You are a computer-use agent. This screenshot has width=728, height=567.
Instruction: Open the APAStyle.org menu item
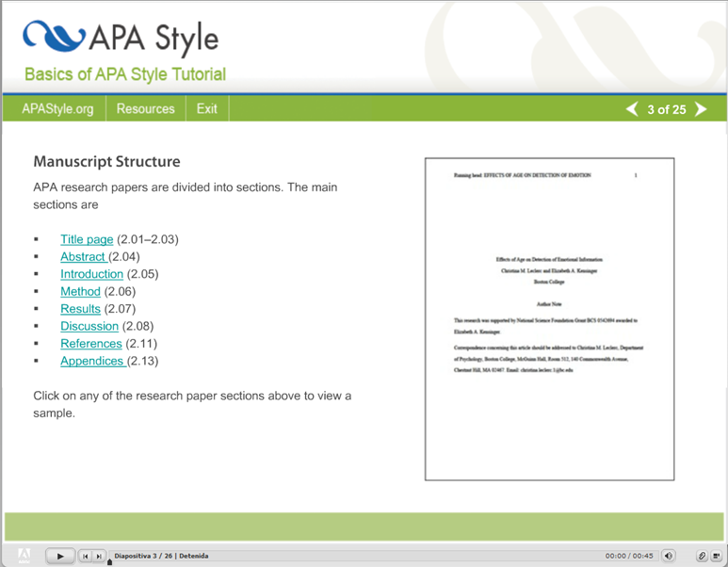[x=57, y=108]
